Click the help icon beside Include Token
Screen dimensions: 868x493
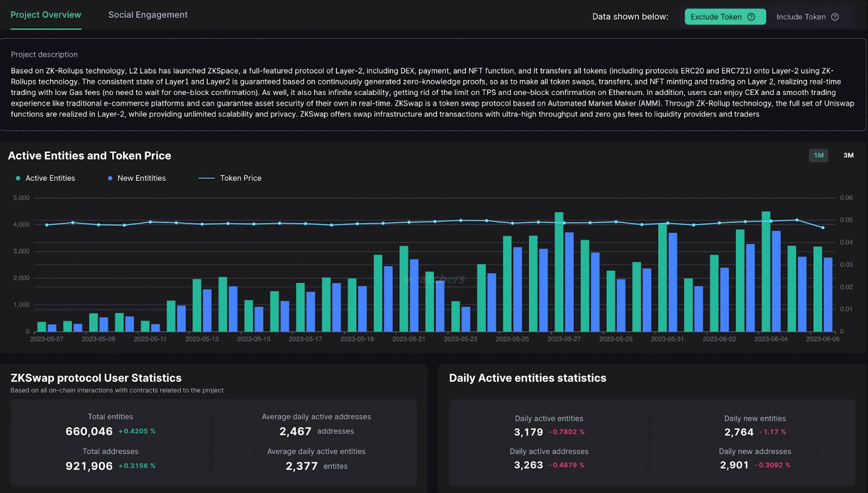[x=835, y=17]
